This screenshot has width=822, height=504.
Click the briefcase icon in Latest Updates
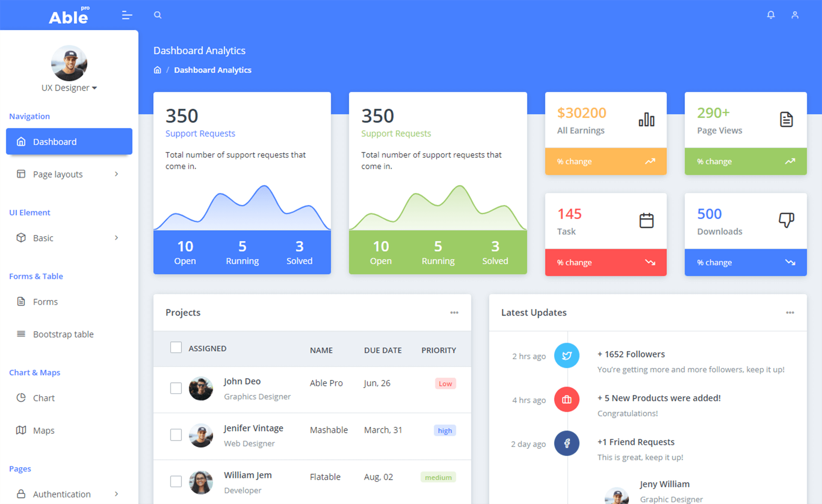(x=566, y=399)
